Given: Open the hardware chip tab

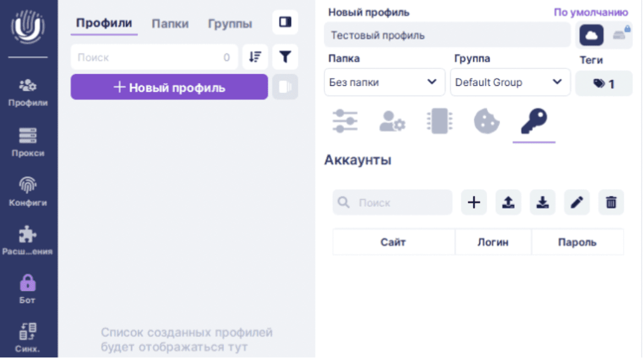Looking at the screenshot, I should pos(439,121).
